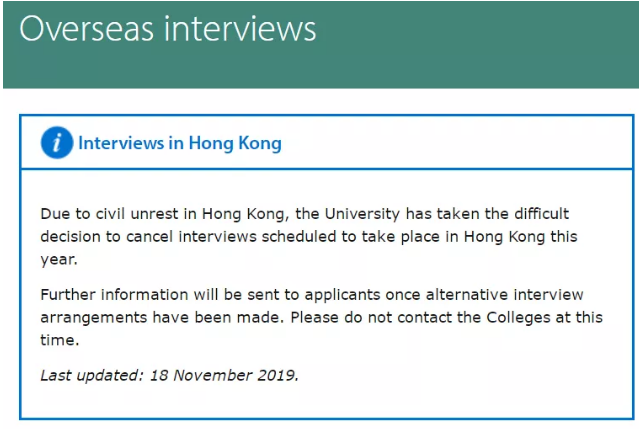Click "November" in the last updated date

coord(212,375)
